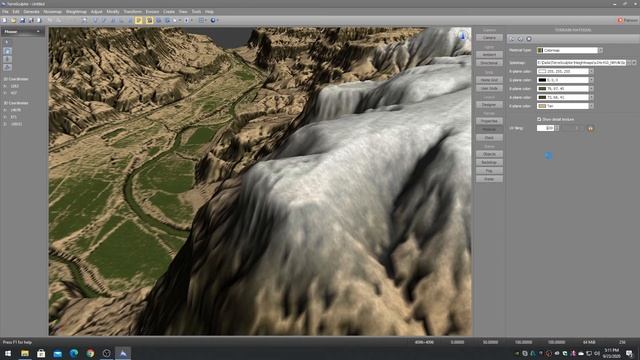This screenshot has height=360, width=640.
Task: Click the UV tiling value field
Action: coord(545,128)
